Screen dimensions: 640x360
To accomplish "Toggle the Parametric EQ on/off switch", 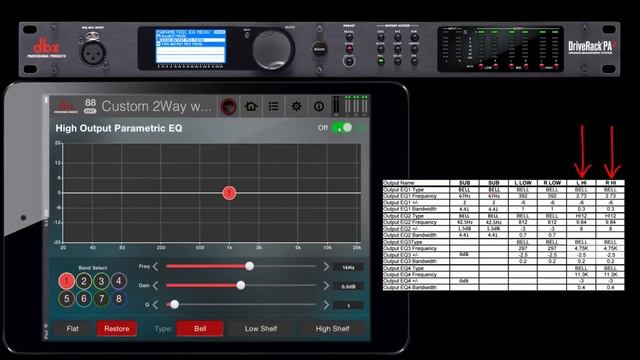I will [x=342, y=128].
